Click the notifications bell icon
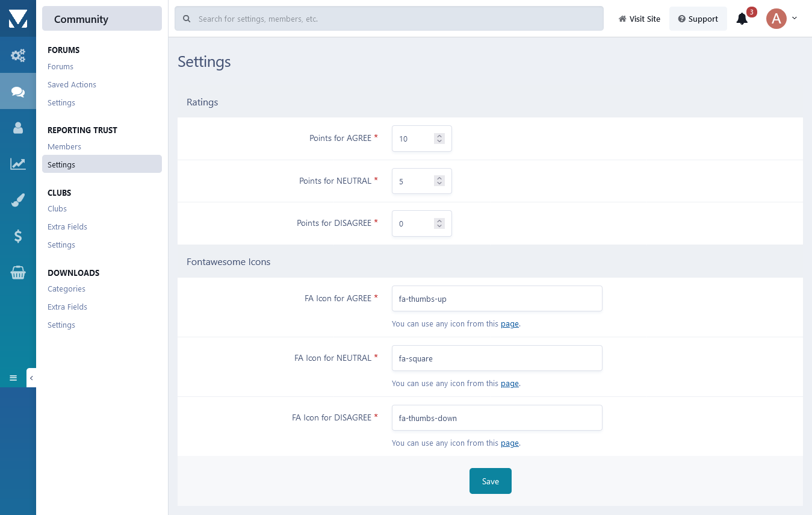This screenshot has width=812, height=515. point(742,19)
